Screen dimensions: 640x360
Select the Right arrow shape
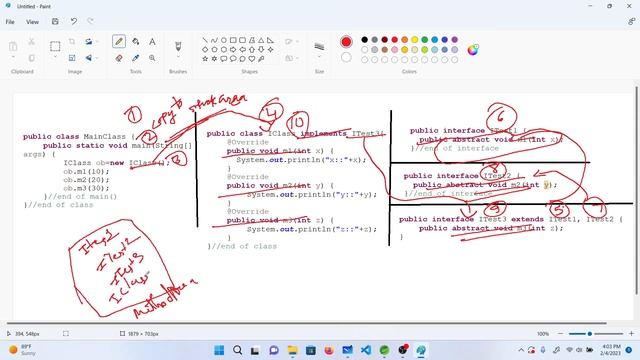[233, 49]
